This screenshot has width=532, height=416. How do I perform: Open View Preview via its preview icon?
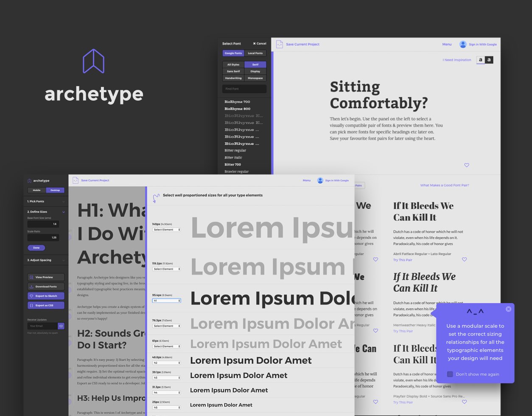[32, 277]
